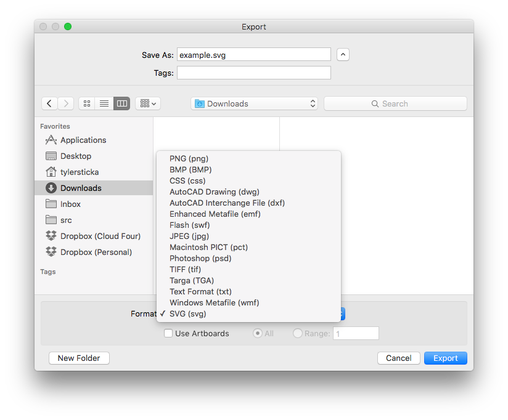508x420 pixels.
Task: Select the Range radio button
Action: (x=297, y=333)
